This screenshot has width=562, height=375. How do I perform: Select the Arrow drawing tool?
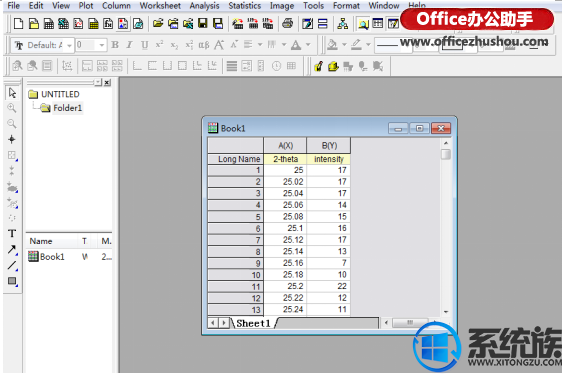coord(12,250)
